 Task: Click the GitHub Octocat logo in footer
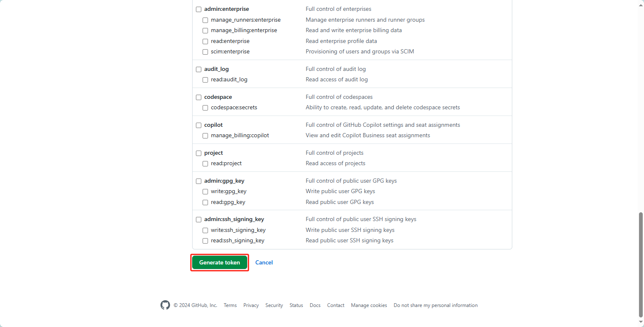pos(165,305)
